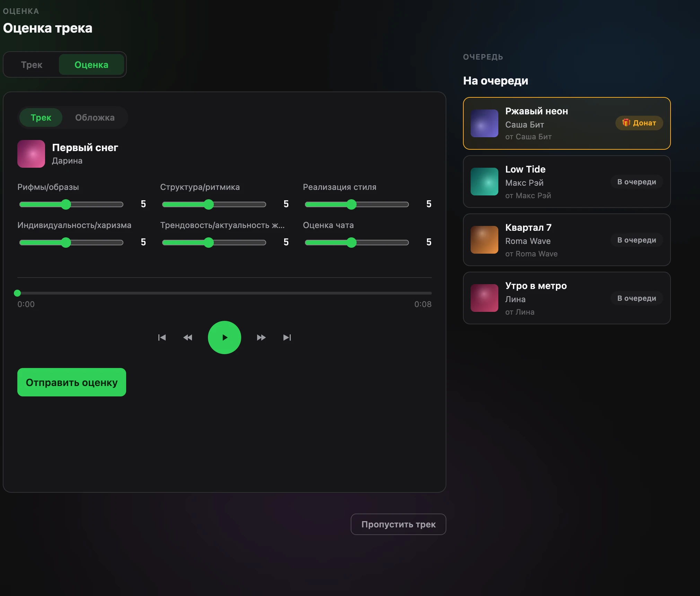
Task: Submit rating with Отправить оценку
Action: click(x=72, y=382)
